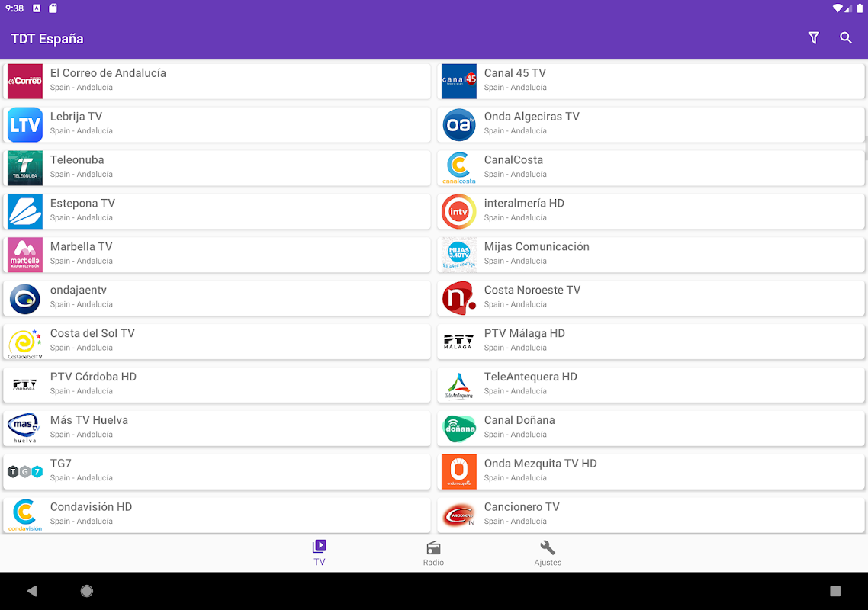Play Estepona TV channel
Viewport: 868px width, 610px height.
click(217, 211)
